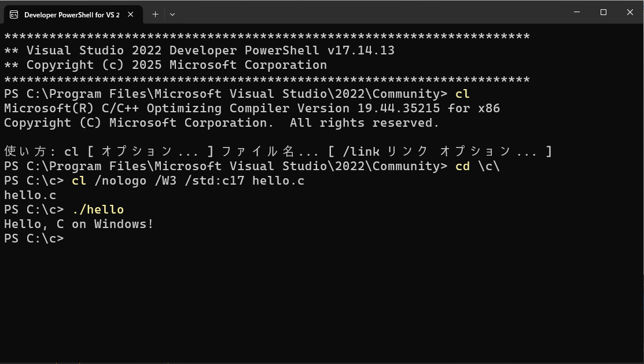Click the yellow cd command text
644x364 pixels.
point(462,166)
